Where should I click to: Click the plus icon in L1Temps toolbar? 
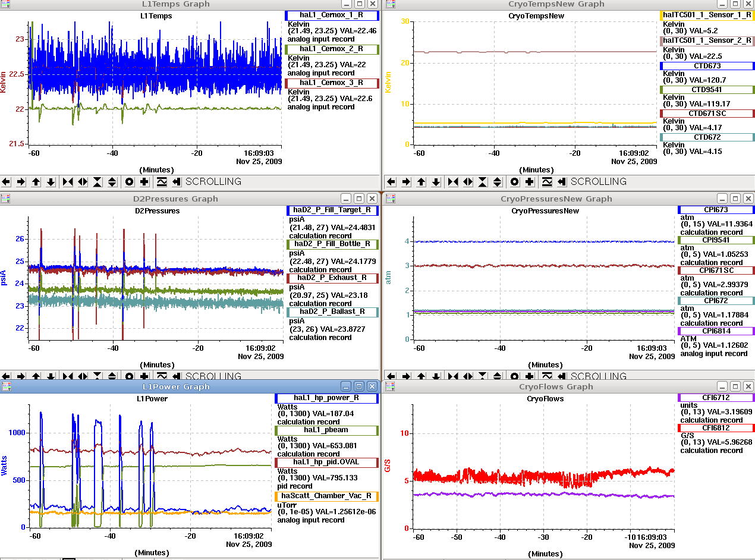pyautogui.click(x=144, y=182)
